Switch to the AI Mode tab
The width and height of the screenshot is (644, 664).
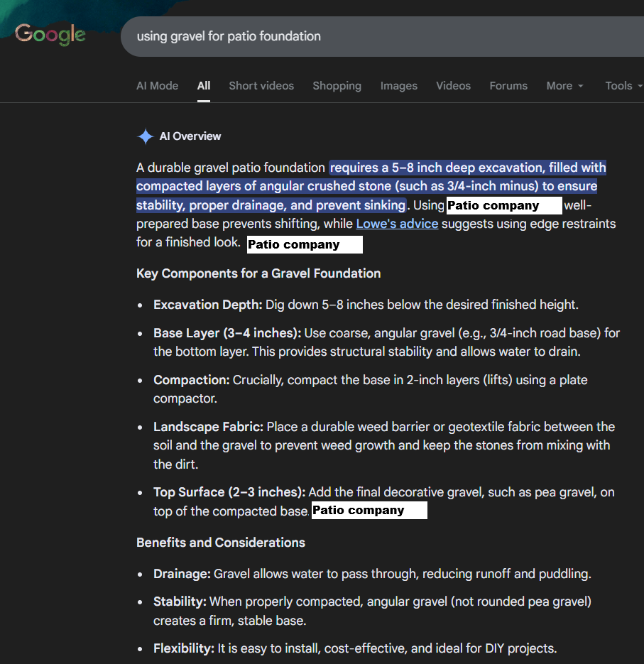point(157,86)
